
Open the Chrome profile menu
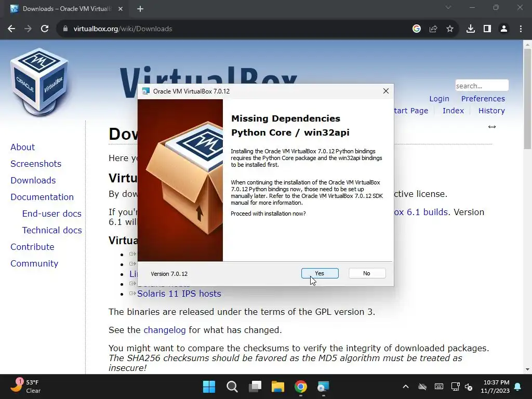pyautogui.click(x=504, y=29)
